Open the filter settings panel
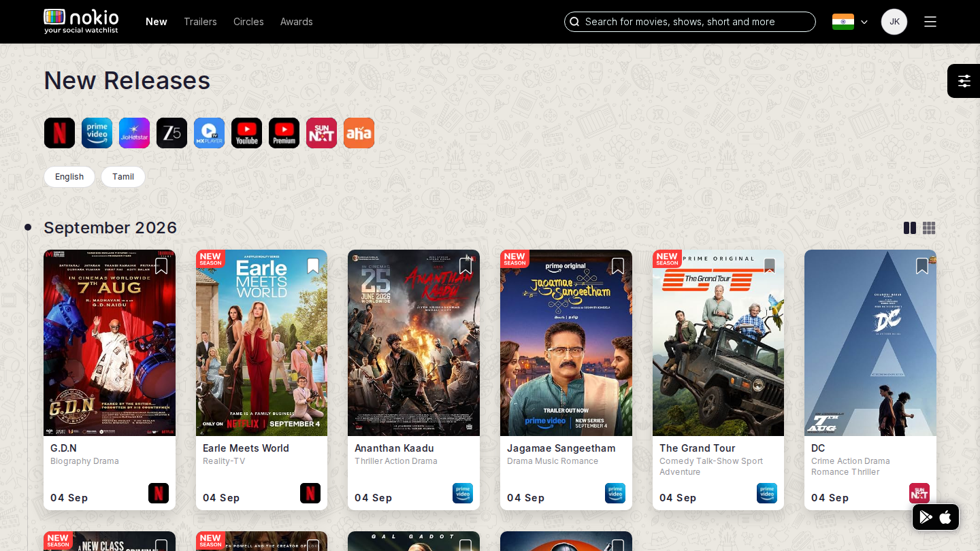This screenshot has width=980, height=551. click(x=964, y=81)
